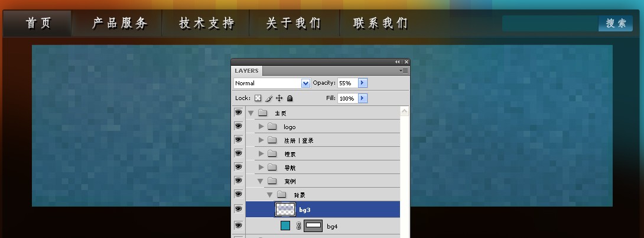The height and width of the screenshot is (238, 644).
Task: Open the Normal blend mode dropdown
Action: pos(305,83)
